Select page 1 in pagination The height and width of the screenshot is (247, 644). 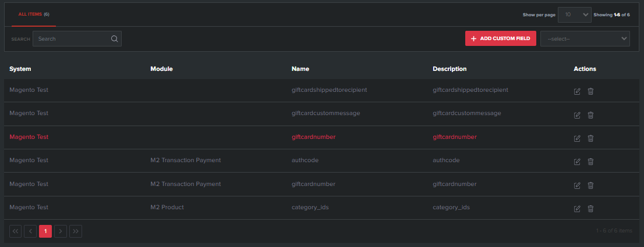click(45, 231)
